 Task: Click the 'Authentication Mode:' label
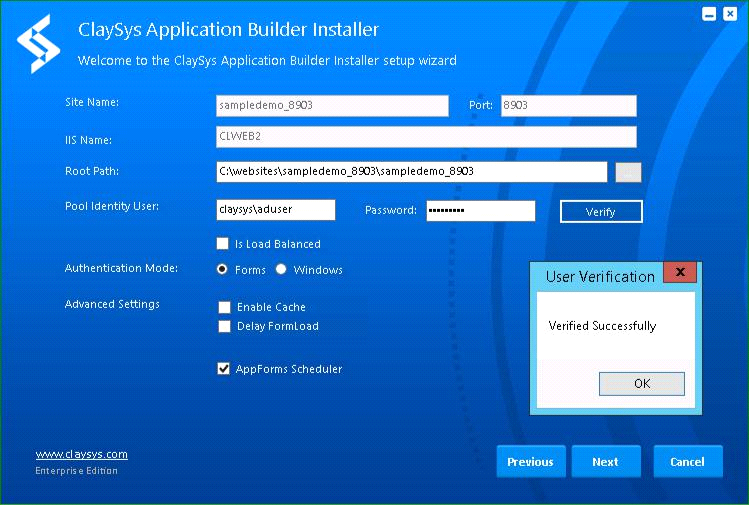(x=121, y=268)
